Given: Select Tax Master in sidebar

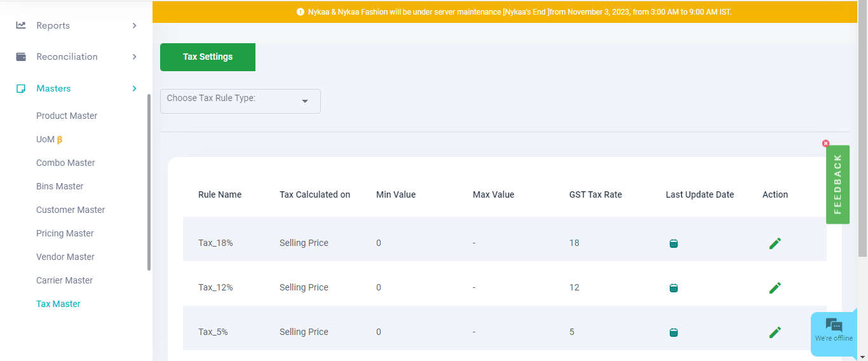Looking at the screenshot, I should coord(58,304).
